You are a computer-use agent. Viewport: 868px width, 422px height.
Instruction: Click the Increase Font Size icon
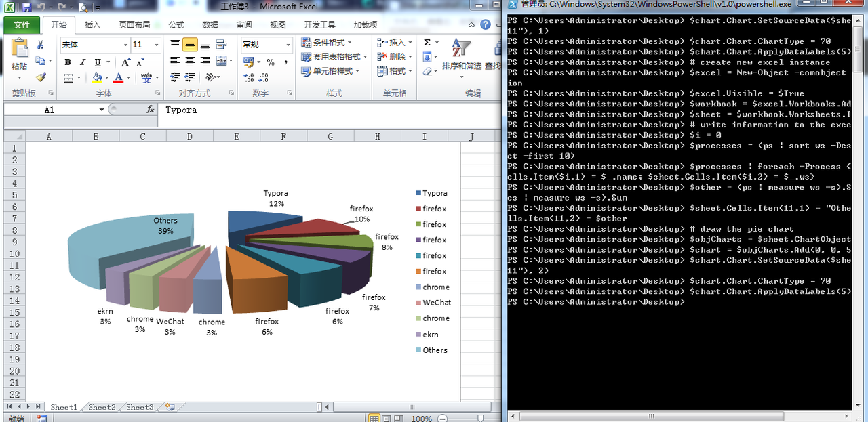(x=125, y=62)
